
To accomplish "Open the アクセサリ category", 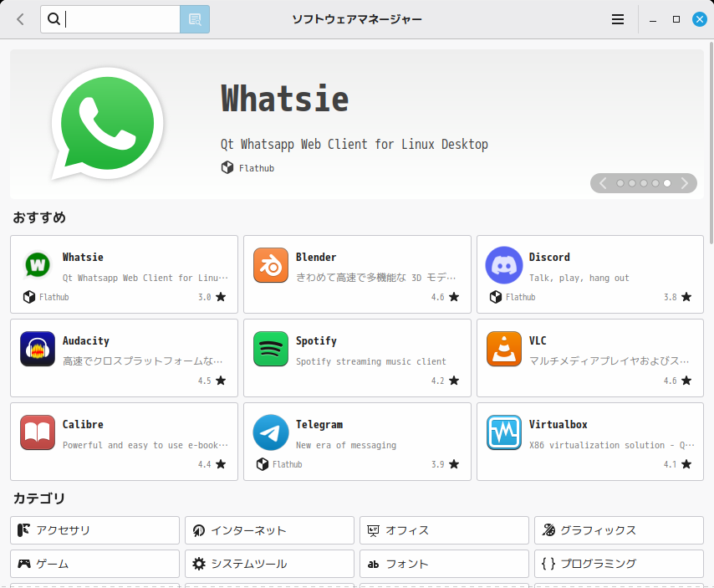I will tap(94, 530).
